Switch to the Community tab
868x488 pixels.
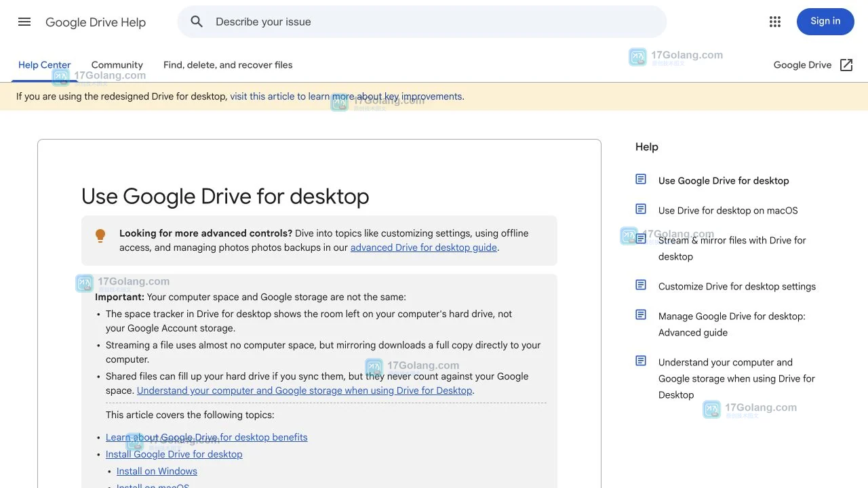pos(117,65)
